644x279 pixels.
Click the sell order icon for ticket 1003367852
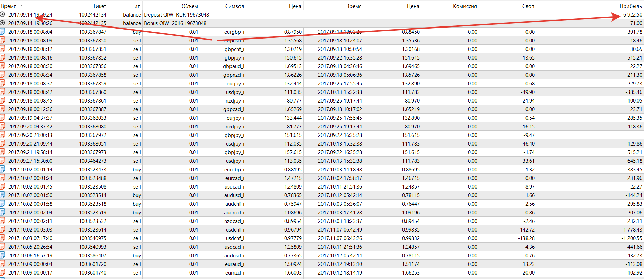(2, 57)
